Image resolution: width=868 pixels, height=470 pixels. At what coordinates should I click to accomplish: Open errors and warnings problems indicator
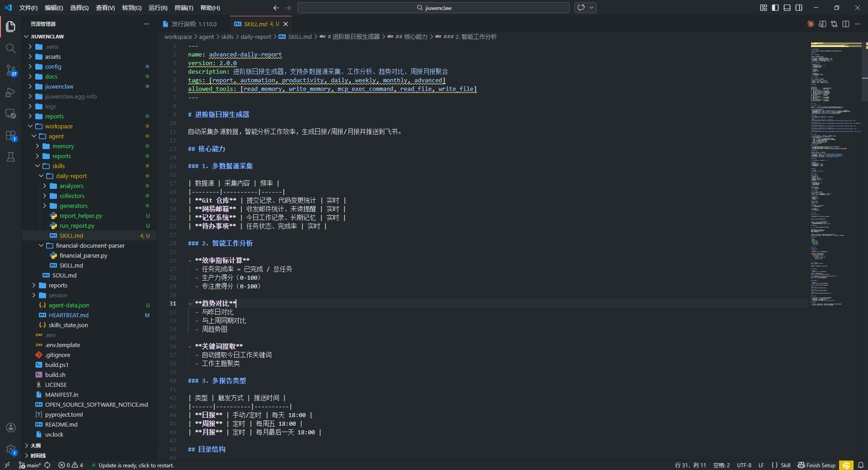pyautogui.click(x=71, y=465)
